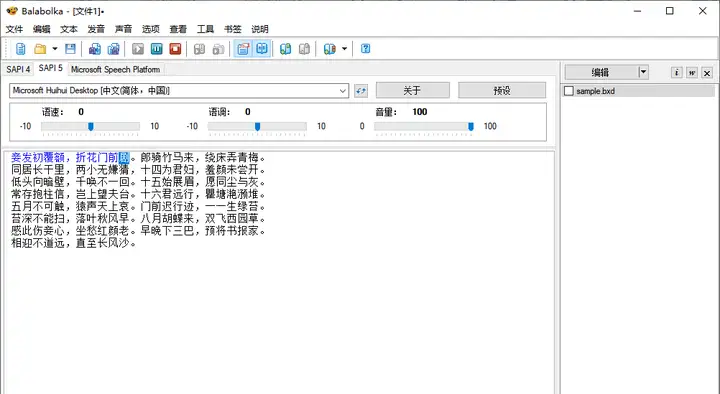Screen dimensions: 720x394
Task: Toggle the highlighted voice-panel toolbar icon
Action: 243,49
